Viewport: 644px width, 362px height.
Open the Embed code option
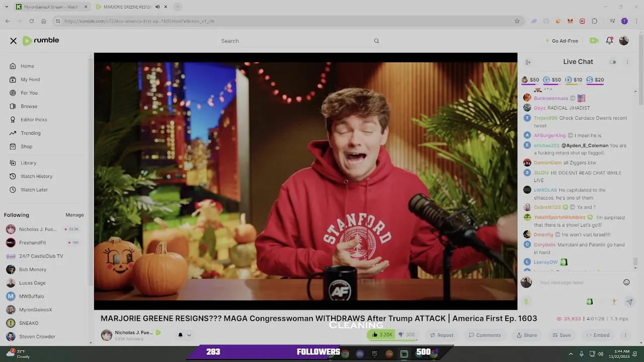pos(598,335)
